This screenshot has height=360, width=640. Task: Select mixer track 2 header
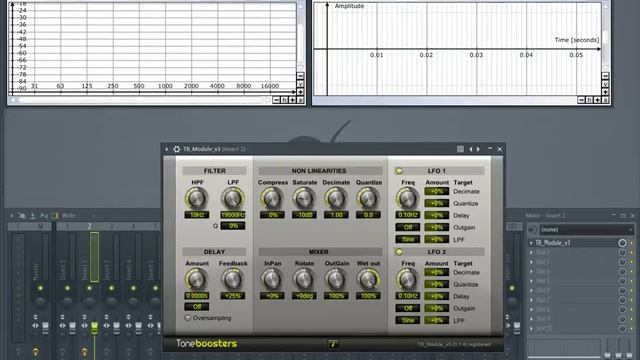pos(89,227)
